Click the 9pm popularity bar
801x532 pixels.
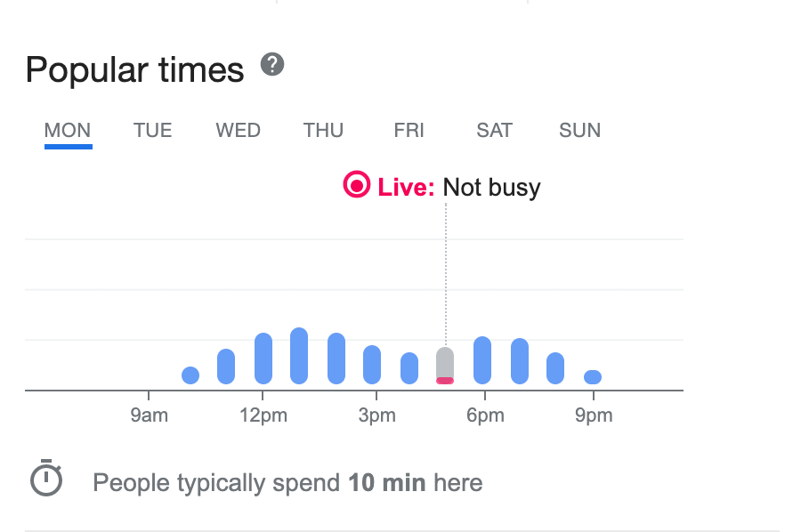point(593,377)
